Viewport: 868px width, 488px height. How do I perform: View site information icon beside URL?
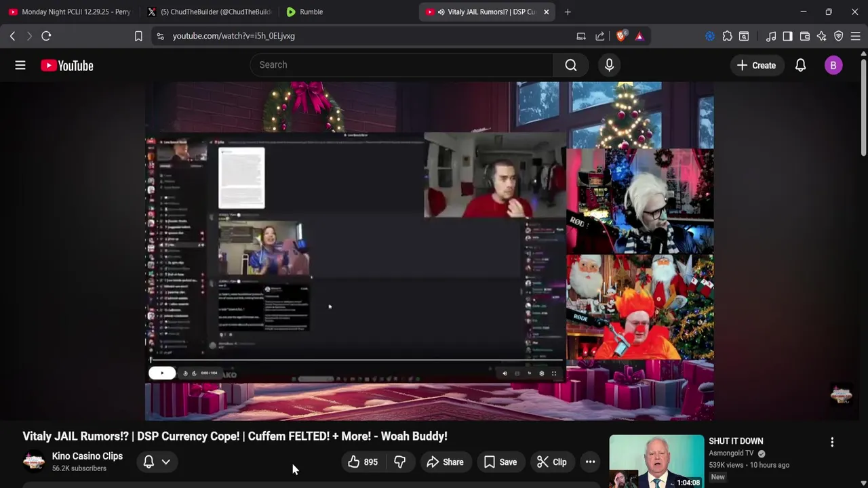pyautogui.click(x=160, y=36)
